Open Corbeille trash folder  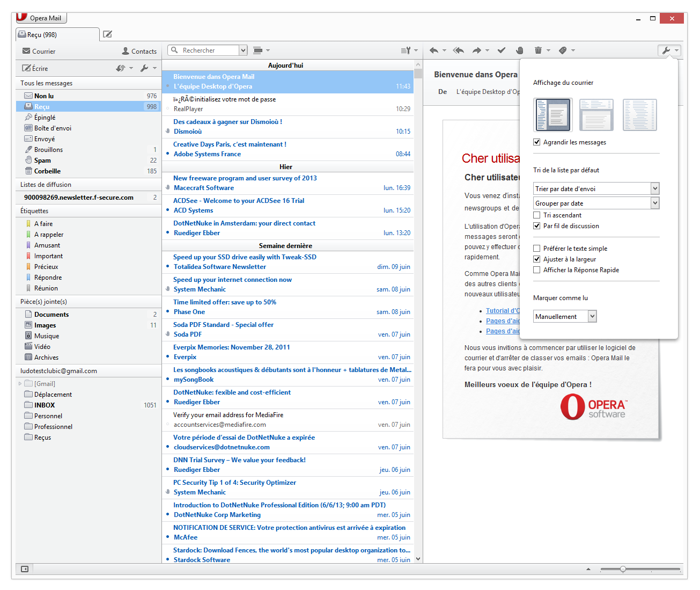point(89,171)
